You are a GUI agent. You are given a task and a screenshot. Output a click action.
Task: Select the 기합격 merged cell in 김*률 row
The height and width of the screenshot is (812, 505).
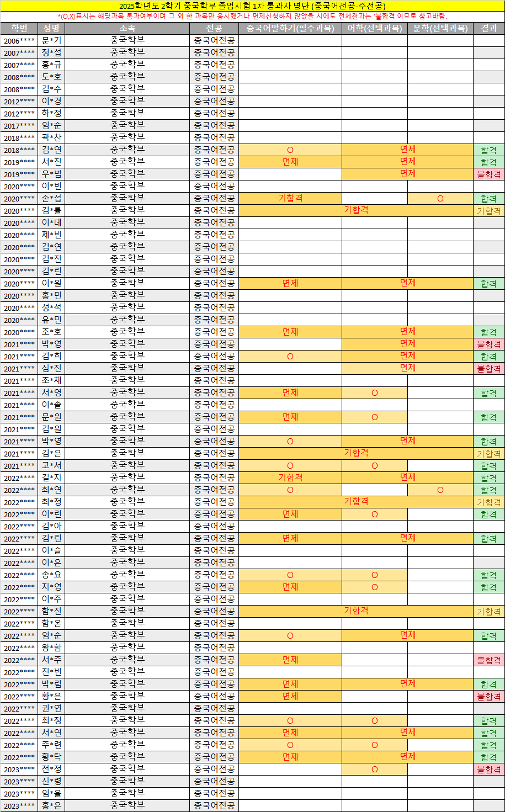pos(355,210)
